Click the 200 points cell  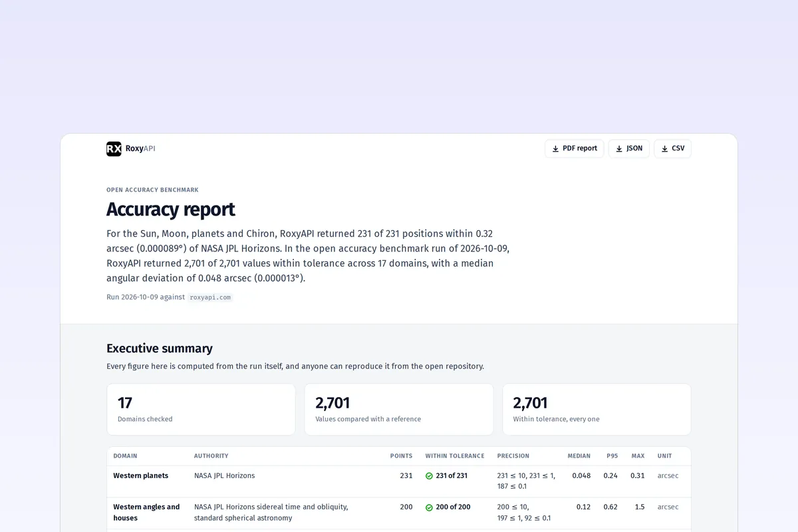406,507
